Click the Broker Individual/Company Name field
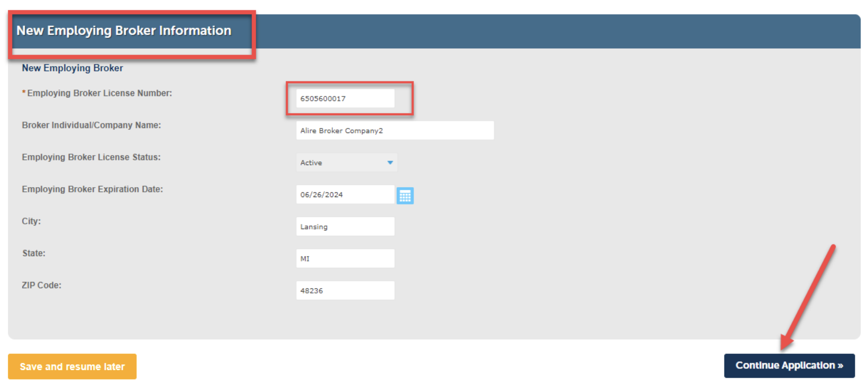 click(395, 131)
